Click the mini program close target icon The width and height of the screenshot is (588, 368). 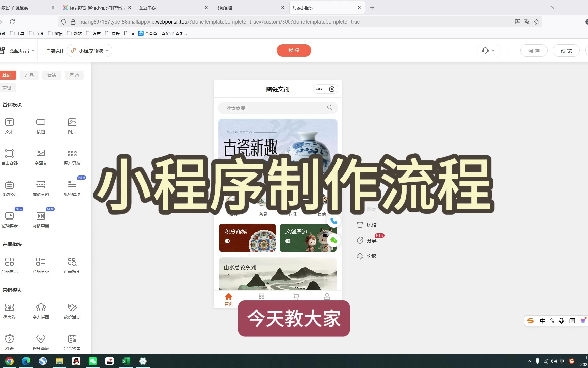pyautogui.click(x=332, y=89)
